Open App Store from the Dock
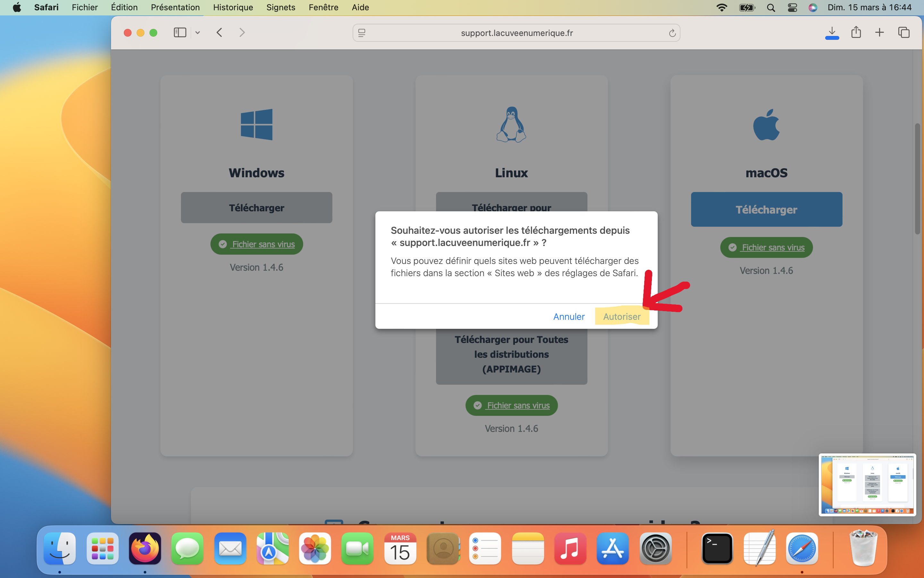Viewport: 924px width, 578px height. pos(613,548)
